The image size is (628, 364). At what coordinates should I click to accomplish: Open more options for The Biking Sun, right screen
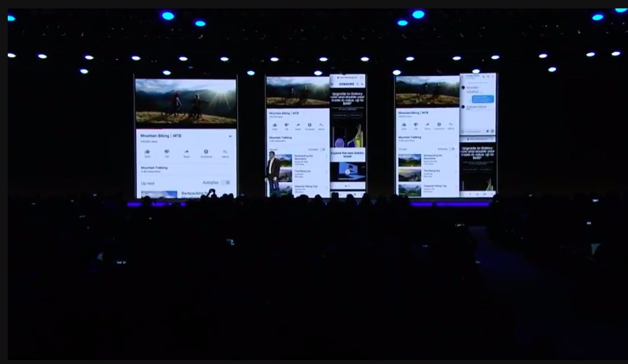click(x=456, y=172)
